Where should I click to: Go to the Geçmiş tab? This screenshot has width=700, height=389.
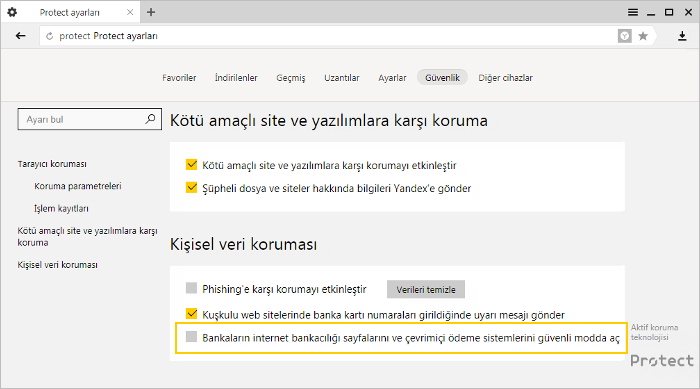click(291, 78)
